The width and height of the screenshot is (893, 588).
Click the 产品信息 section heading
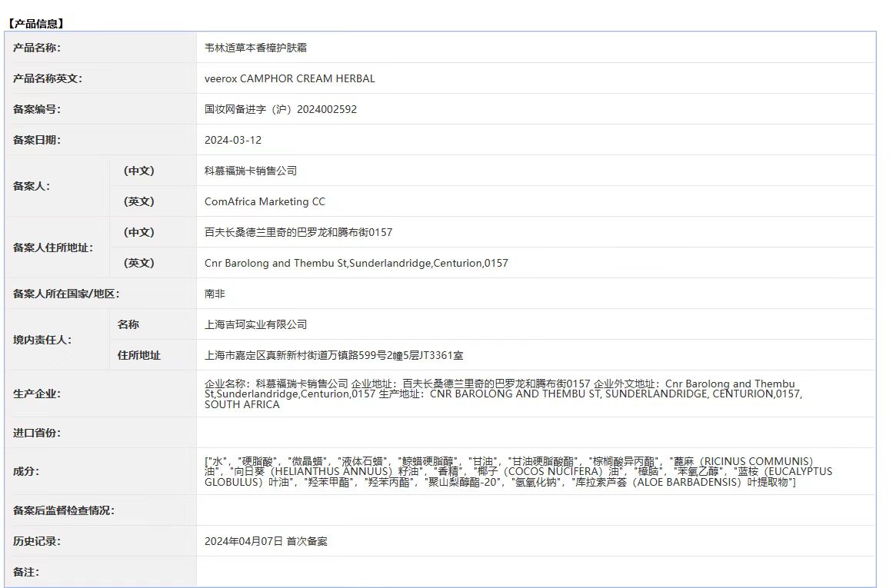pos(36,24)
